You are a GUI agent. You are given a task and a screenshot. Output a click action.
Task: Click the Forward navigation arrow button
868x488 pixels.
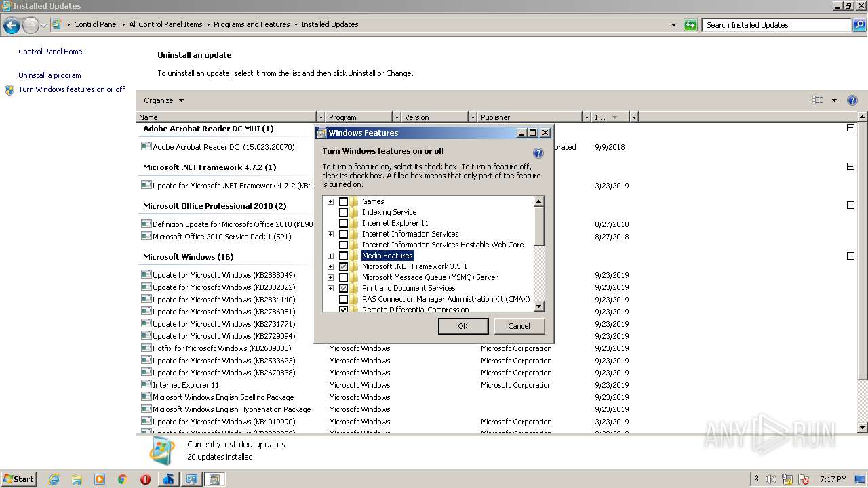click(x=31, y=25)
